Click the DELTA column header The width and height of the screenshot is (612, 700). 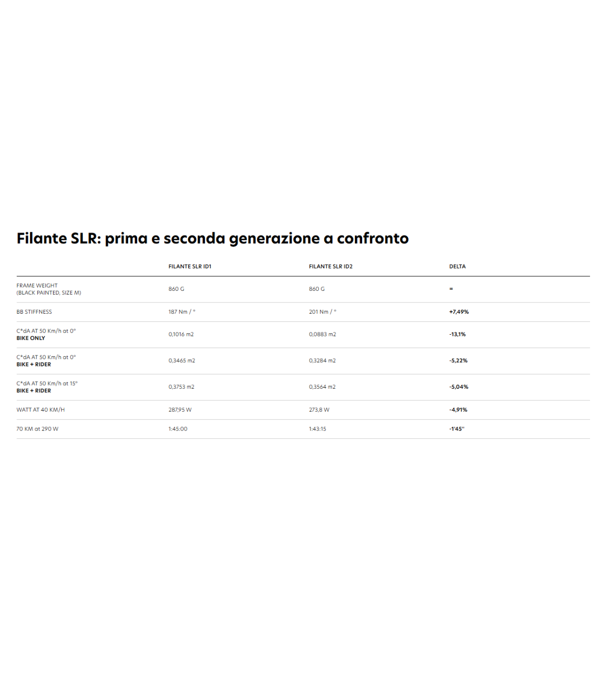457,266
